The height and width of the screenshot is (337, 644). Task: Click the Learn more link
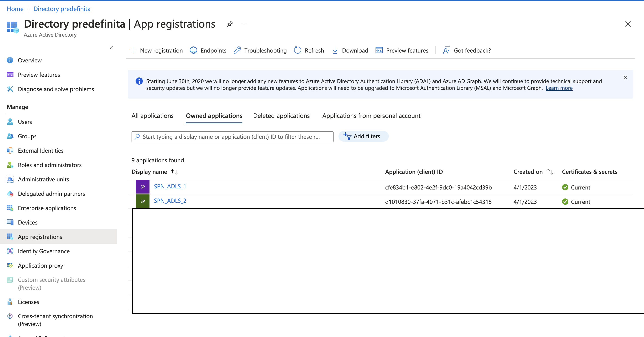(559, 88)
